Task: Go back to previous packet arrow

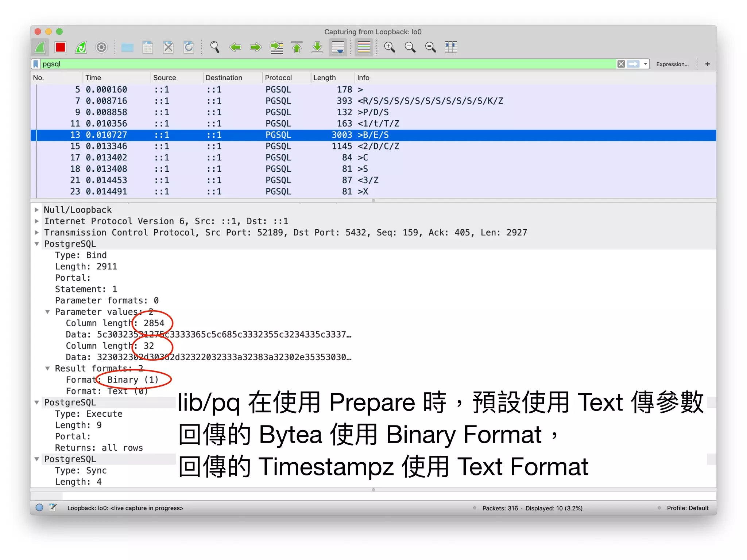Action: (235, 47)
